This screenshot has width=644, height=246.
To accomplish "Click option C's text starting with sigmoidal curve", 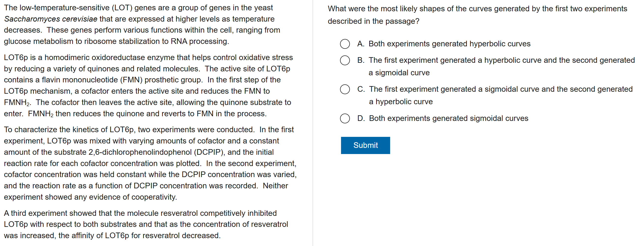I will click(x=501, y=95).
